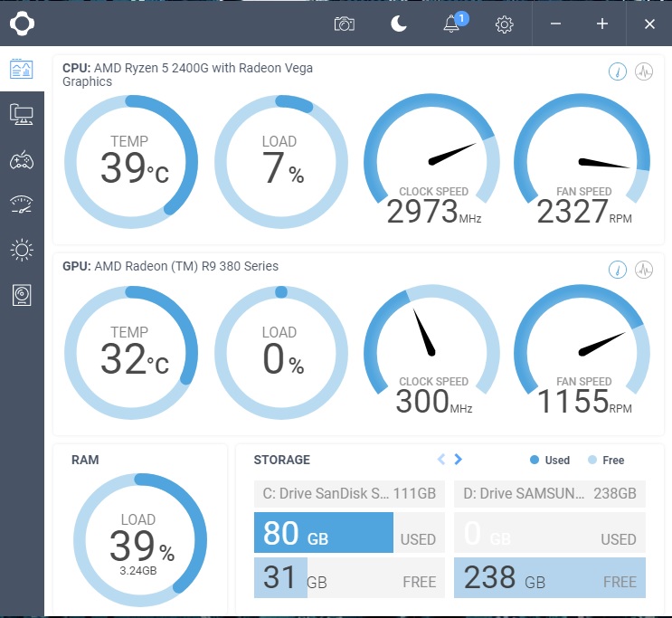Open settings with the gear icon

tap(505, 24)
